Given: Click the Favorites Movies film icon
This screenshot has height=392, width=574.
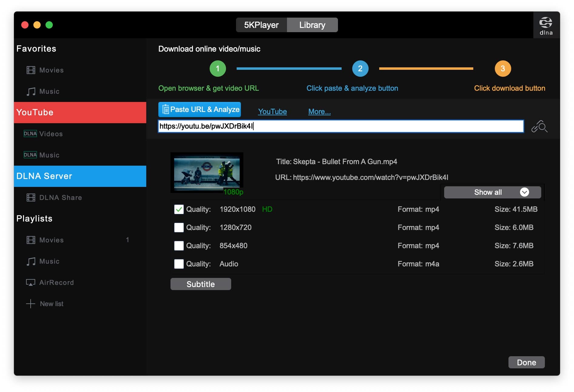Looking at the screenshot, I should pos(31,70).
